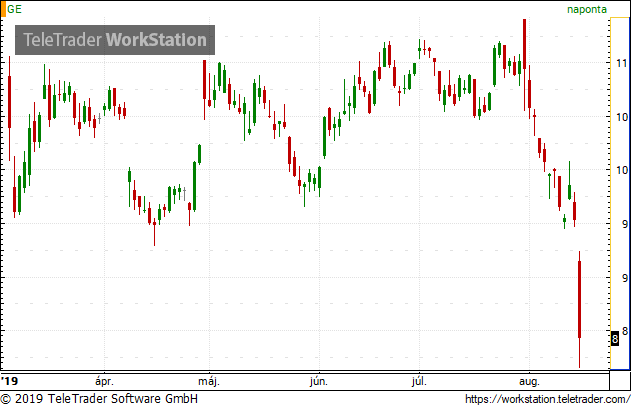Click the last long red August candlestick

pos(579,309)
